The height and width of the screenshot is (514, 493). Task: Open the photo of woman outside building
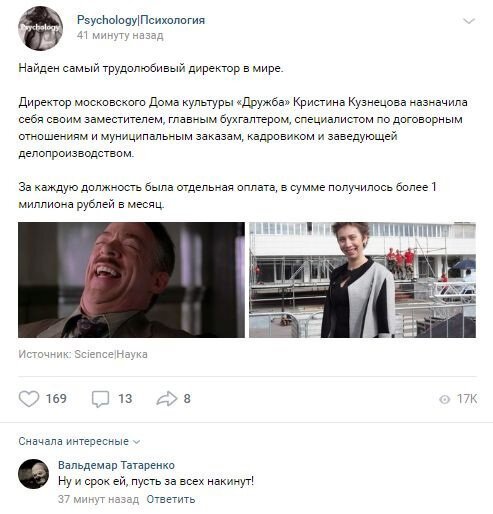(x=362, y=280)
